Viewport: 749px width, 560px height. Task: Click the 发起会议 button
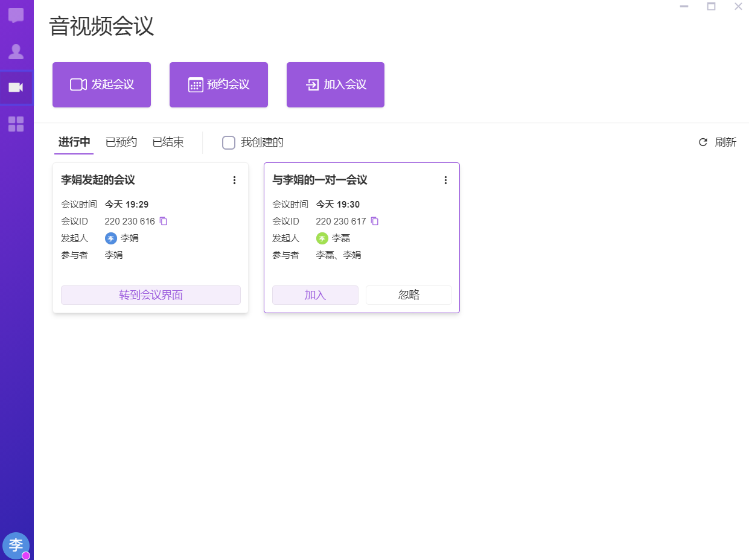(101, 84)
